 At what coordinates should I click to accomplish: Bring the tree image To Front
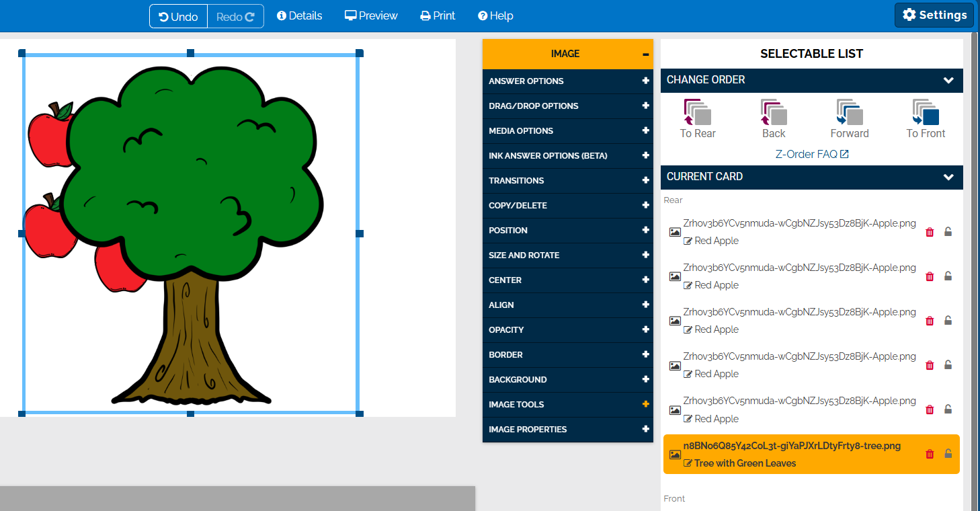pos(925,114)
